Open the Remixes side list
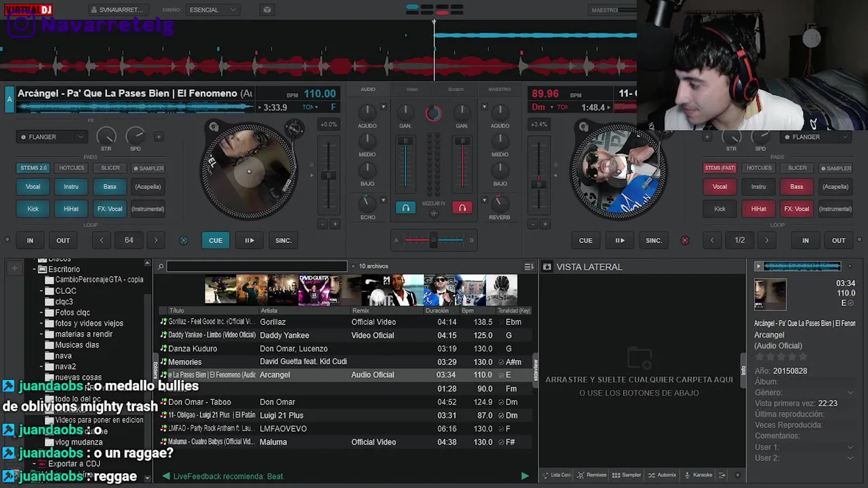This screenshot has width=868, height=488. [x=592, y=475]
